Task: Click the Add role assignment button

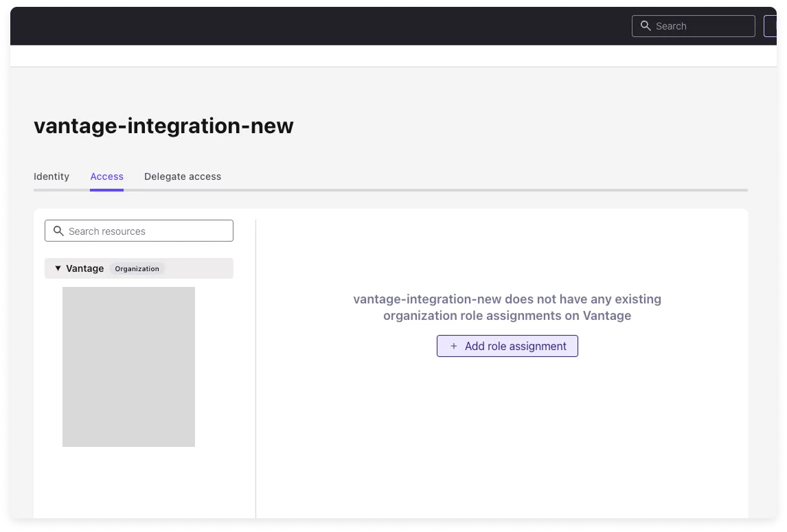Action: point(507,346)
